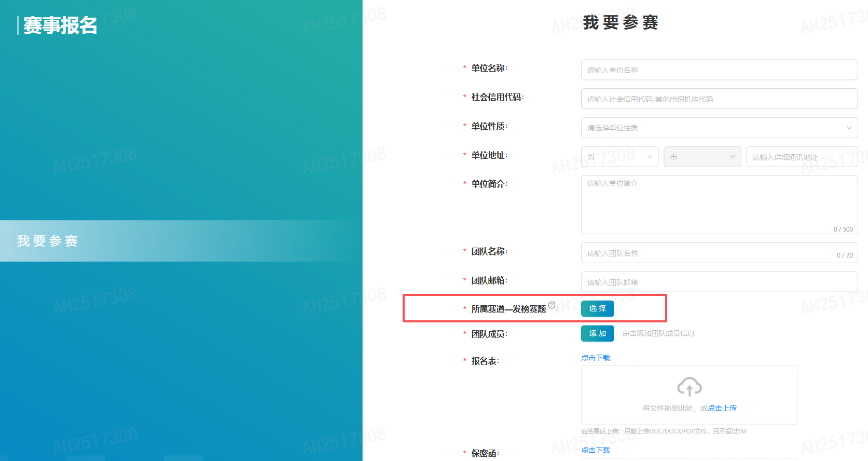Click the cloud upload icon under 报名表
868x461 pixels.
click(689, 387)
